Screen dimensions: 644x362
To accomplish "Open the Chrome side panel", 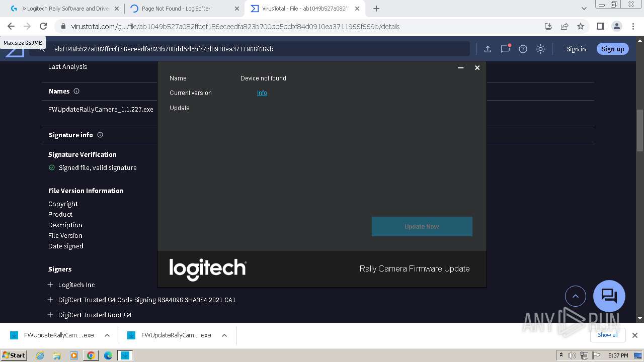I will 601,26.
